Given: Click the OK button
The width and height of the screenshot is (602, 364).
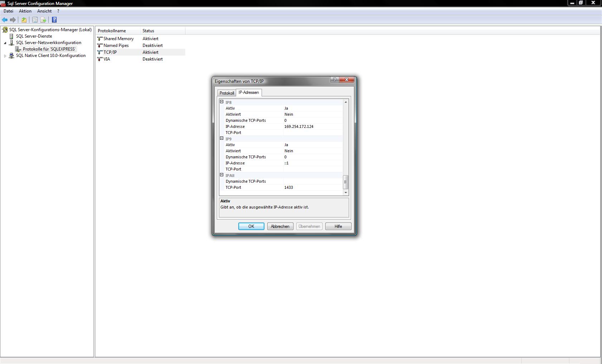Looking at the screenshot, I should [x=251, y=226].
